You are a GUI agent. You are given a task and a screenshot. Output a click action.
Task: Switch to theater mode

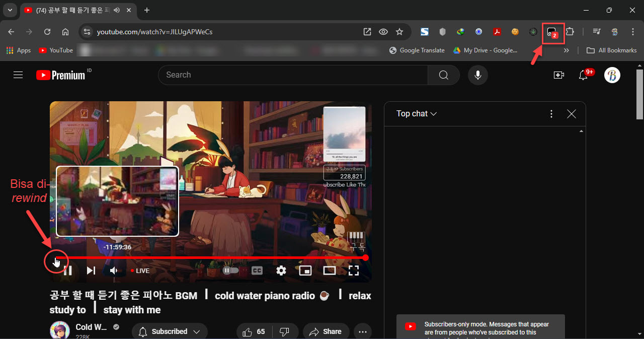[x=330, y=270]
